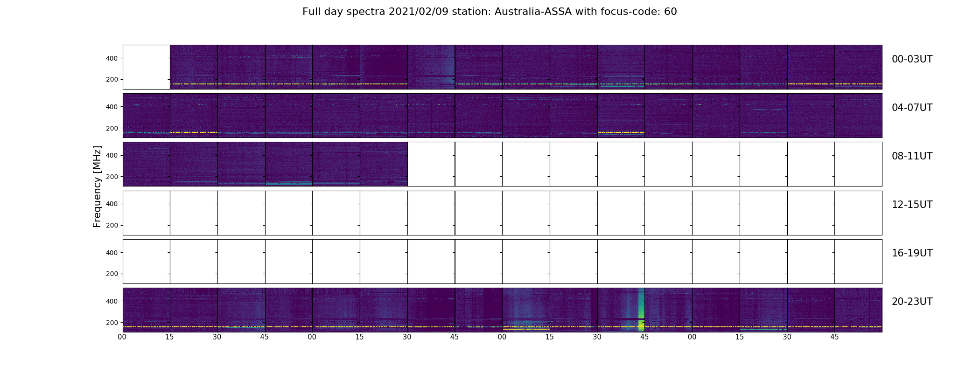Click the last spectrogram panel of 00-03UT row

(x=858, y=67)
